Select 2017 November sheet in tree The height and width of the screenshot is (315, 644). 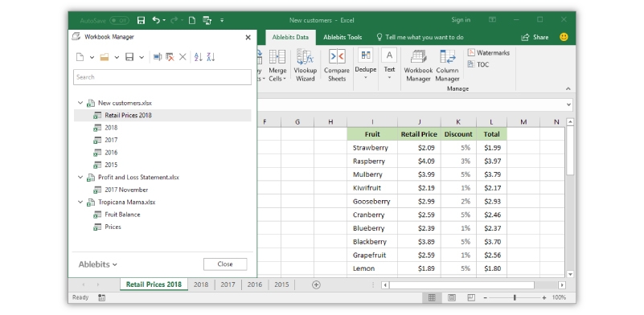126,190
